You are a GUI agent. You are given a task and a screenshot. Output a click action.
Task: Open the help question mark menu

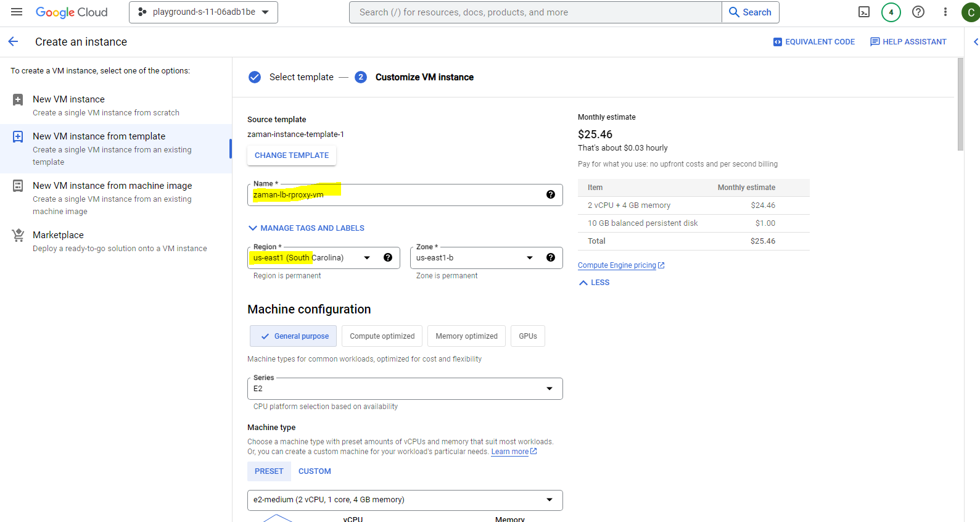coord(918,12)
